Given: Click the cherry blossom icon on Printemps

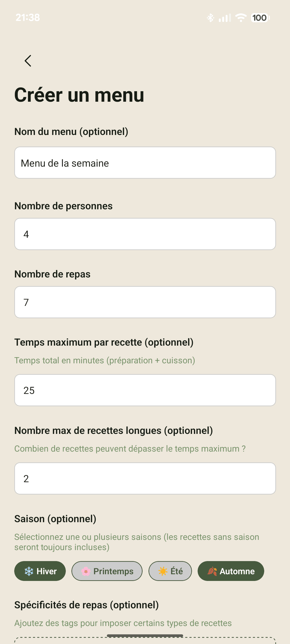Looking at the screenshot, I should pyautogui.click(x=86, y=571).
